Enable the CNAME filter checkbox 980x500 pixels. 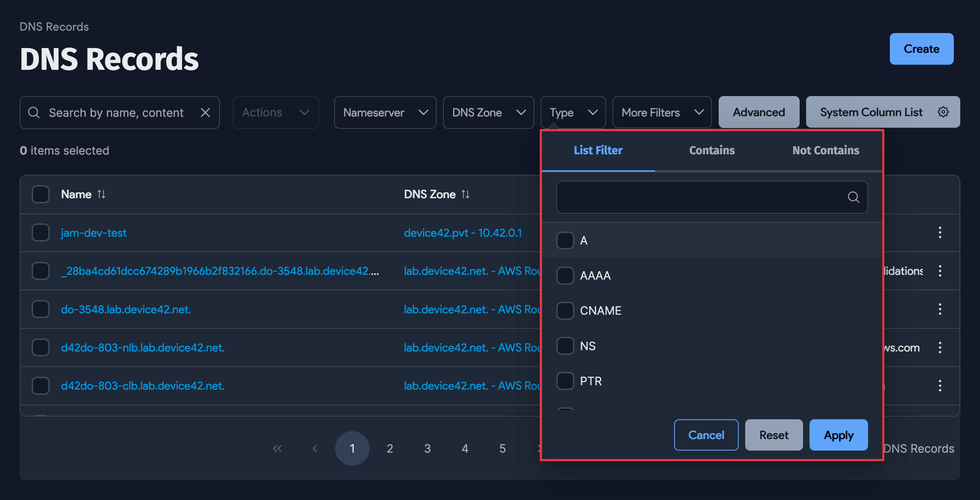pyautogui.click(x=565, y=310)
